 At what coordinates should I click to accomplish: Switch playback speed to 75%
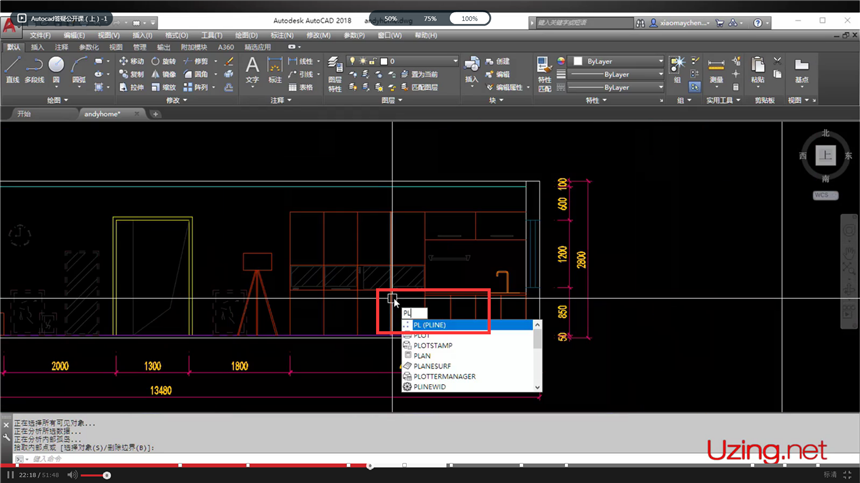[x=430, y=18]
